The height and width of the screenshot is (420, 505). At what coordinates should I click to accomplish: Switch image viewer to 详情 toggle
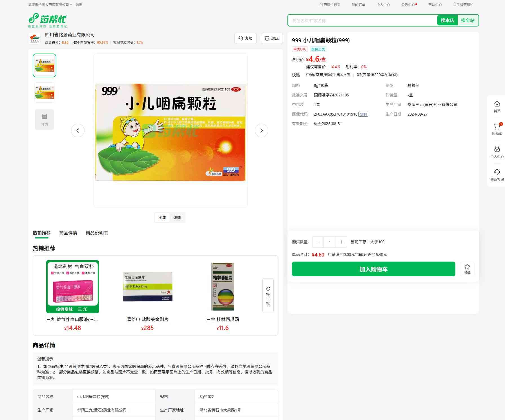click(177, 218)
